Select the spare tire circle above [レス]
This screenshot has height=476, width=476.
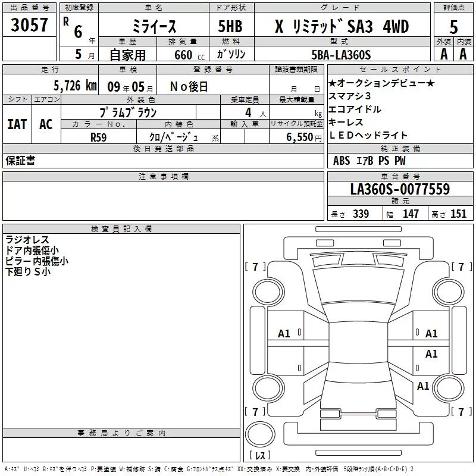coord(259,434)
